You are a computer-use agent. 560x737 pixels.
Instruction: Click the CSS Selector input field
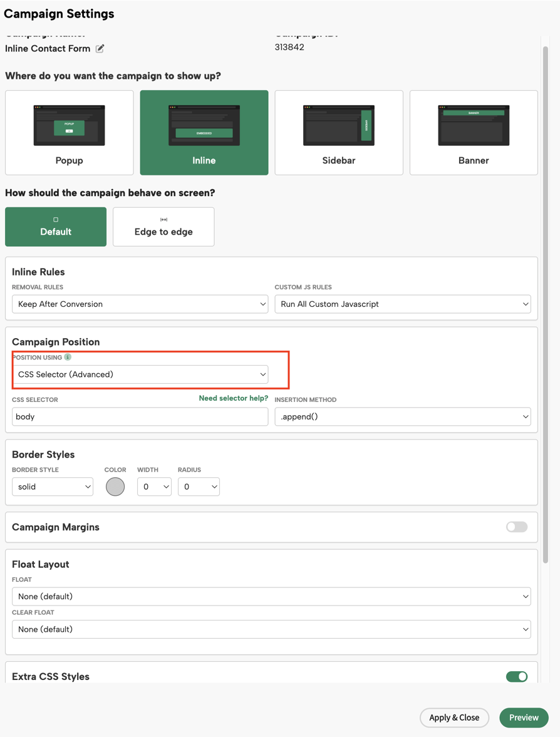(x=140, y=417)
